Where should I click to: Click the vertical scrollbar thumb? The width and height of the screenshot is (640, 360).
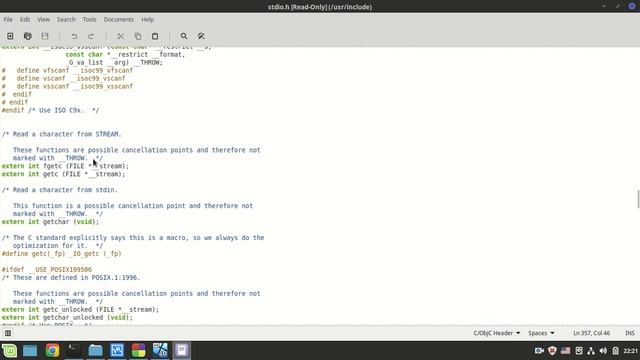(x=638, y=199)
